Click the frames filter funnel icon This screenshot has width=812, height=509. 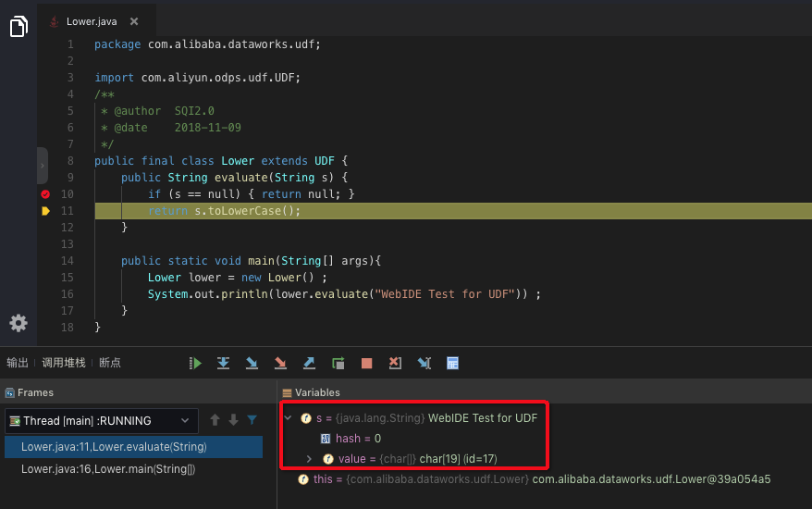252,420
